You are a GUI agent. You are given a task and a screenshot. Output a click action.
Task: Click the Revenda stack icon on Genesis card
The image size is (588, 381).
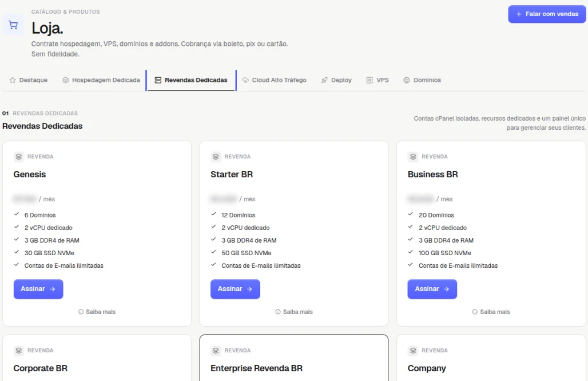[x=19, y=157]
